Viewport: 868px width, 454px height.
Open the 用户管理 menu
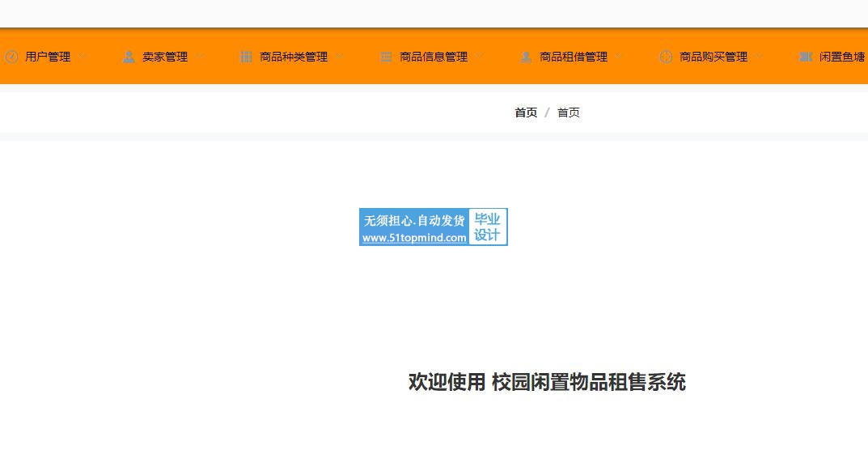(x=48, y=57)
